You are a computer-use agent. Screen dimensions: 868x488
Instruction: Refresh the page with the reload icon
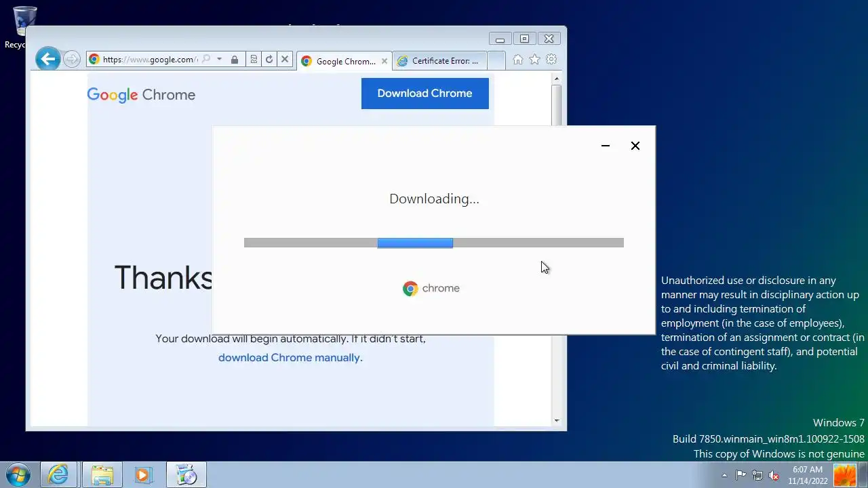tap(269, 60)
